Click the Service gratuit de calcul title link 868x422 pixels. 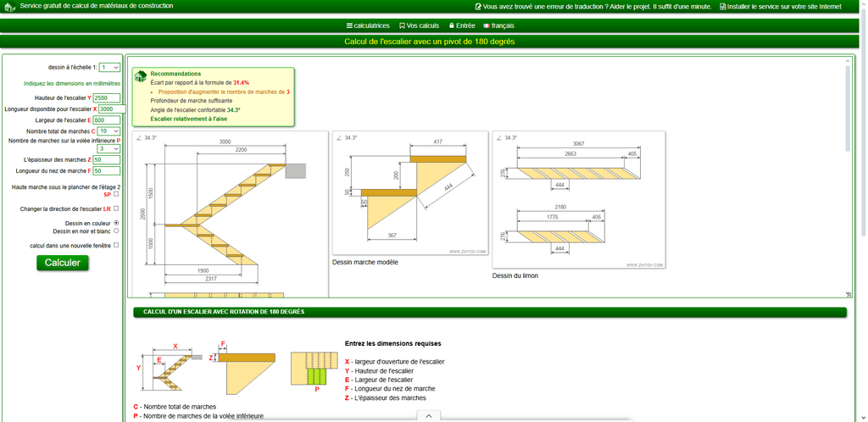[97, 6]
